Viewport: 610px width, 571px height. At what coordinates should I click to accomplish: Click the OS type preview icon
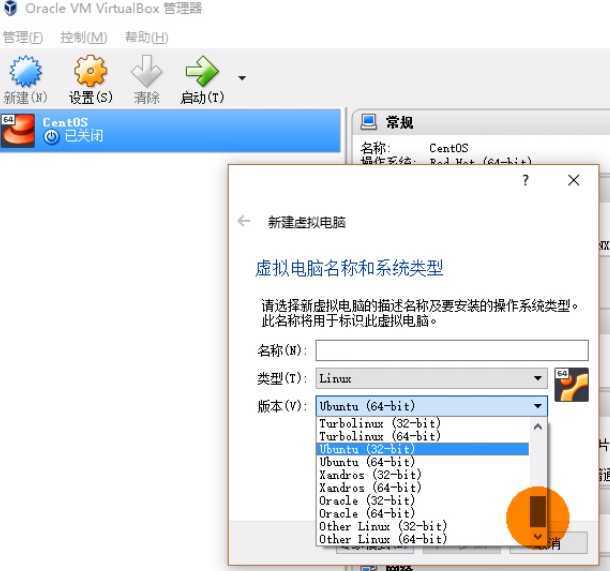571,385
